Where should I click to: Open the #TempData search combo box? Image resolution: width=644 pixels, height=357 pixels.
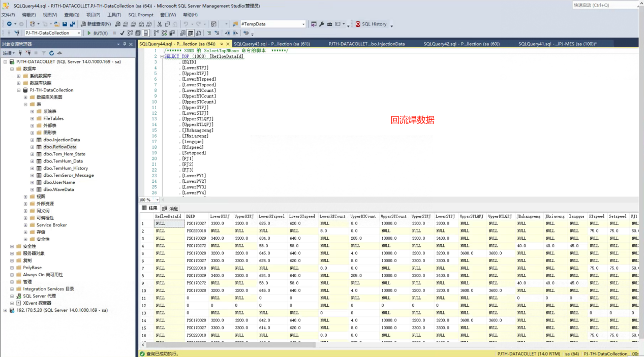303,24
